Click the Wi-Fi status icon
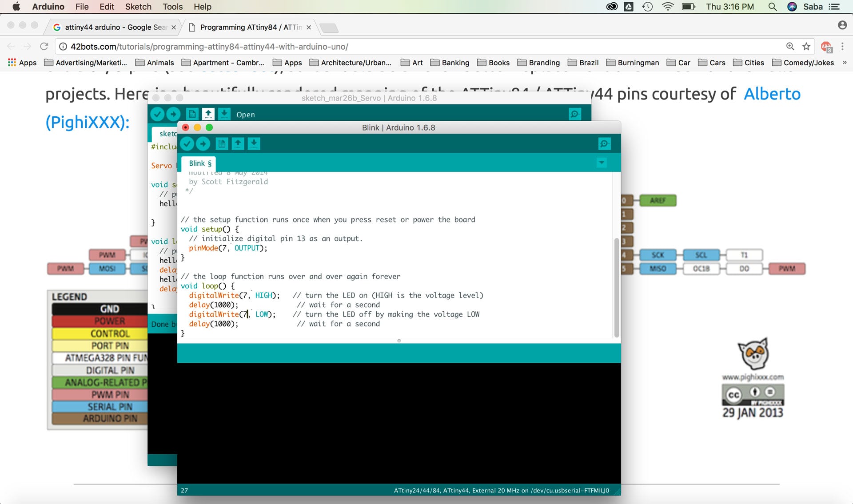The height and width of the screenshot is (504, 853). click(668, 7)
